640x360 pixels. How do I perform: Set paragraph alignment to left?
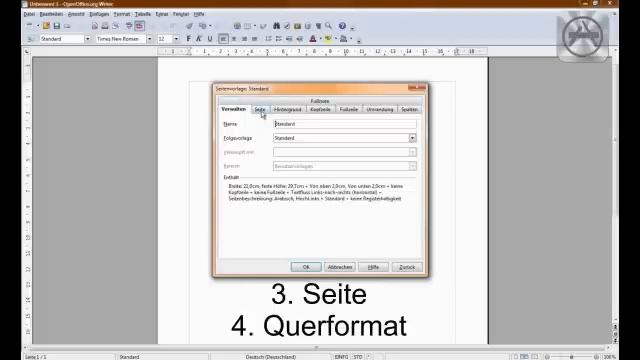[x=223, y=39]
